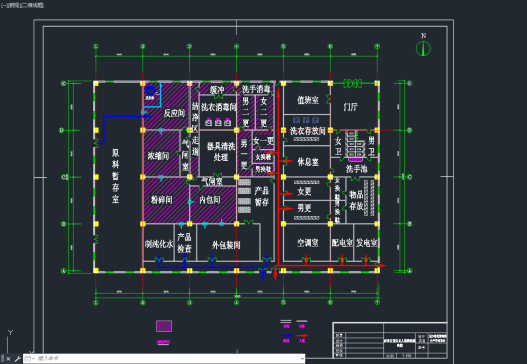
Task: Click the 值班室 room label
Action: 308,100
